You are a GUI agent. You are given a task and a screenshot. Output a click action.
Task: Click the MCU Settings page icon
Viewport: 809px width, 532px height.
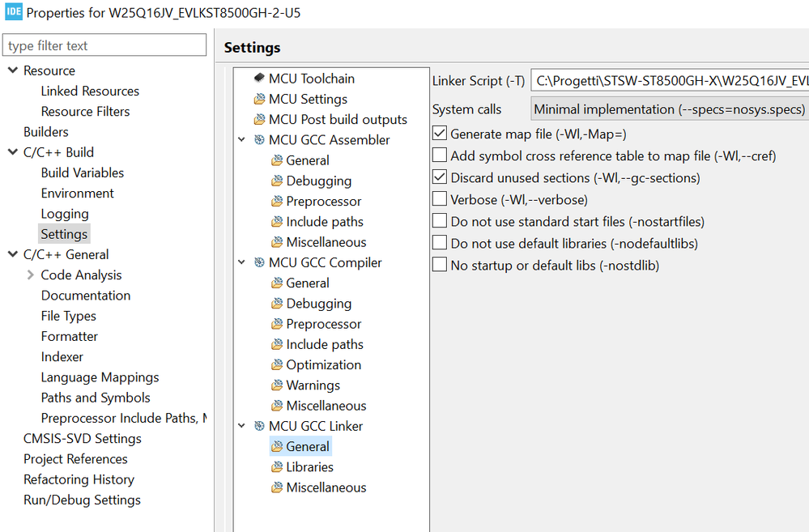tap(259, 100)
